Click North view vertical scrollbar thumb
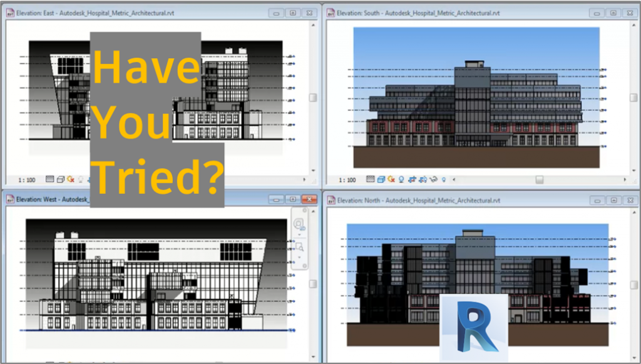Image resolution: width=641 pixels, height=364 pixels. click(x=633, y=285)
